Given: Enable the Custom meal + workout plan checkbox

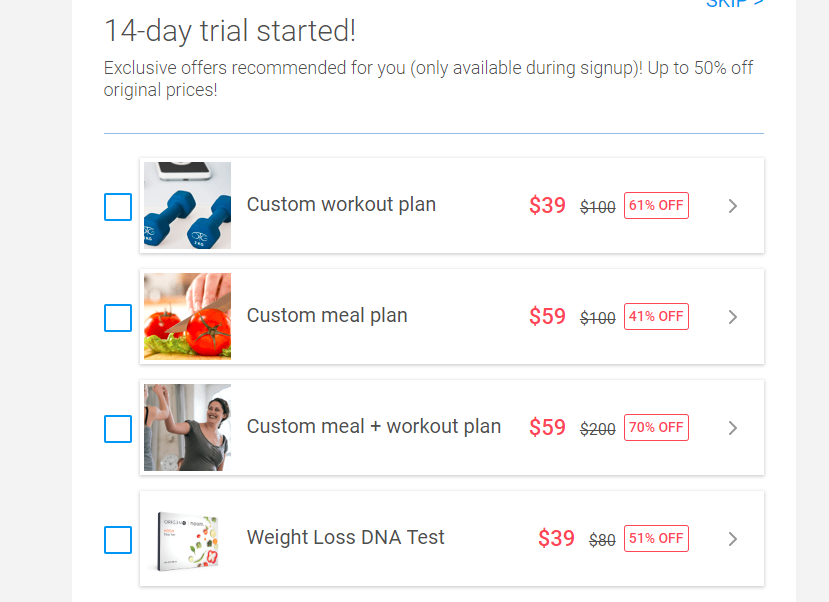Looking at the screenshot, I should [x=117, y=428].
